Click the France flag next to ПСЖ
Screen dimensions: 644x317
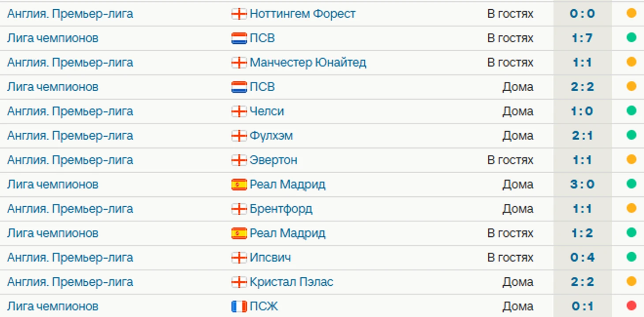tap(239, 306)
